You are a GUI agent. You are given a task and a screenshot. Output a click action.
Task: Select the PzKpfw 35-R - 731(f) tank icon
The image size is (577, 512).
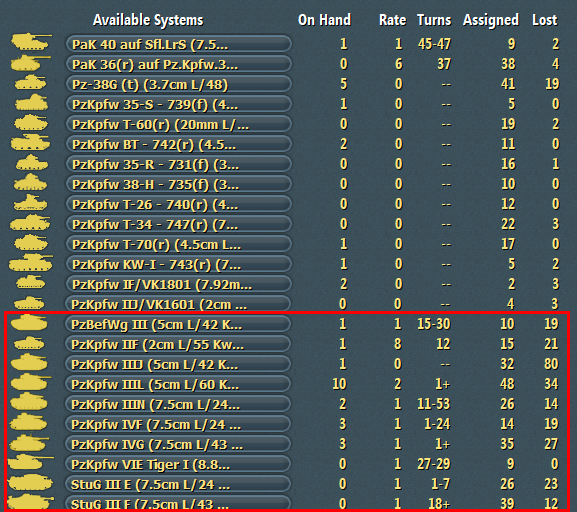coord(32,162)
